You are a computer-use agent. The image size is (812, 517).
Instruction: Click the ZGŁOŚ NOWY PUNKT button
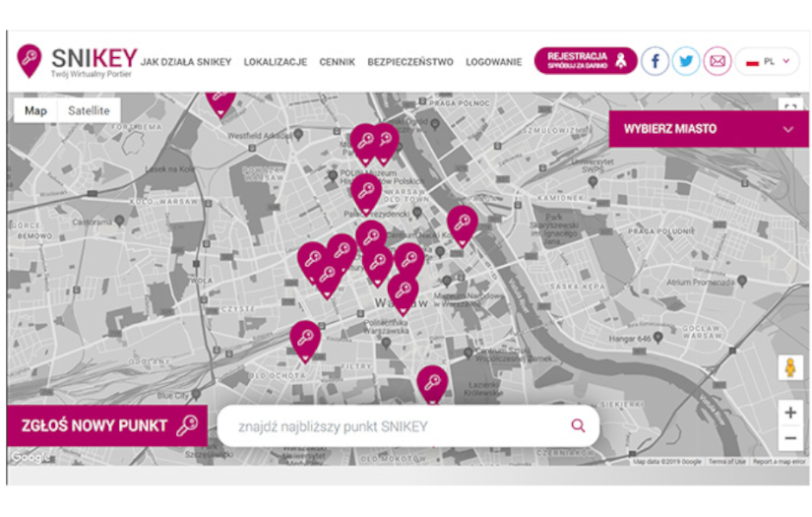(107, 425)
